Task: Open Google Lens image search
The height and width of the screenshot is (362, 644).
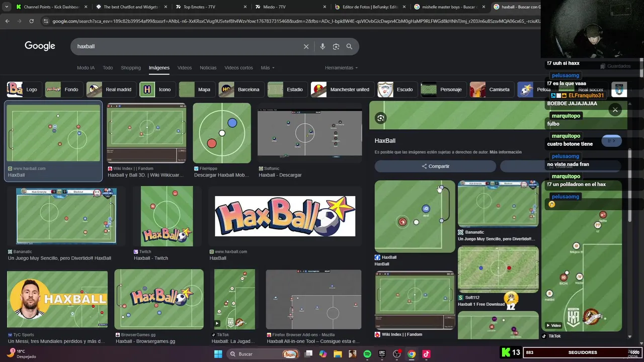Action: point(336,46)
